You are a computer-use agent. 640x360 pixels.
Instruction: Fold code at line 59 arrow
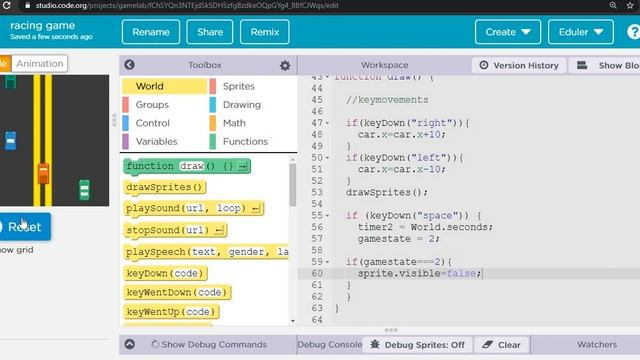click(327, 262)
